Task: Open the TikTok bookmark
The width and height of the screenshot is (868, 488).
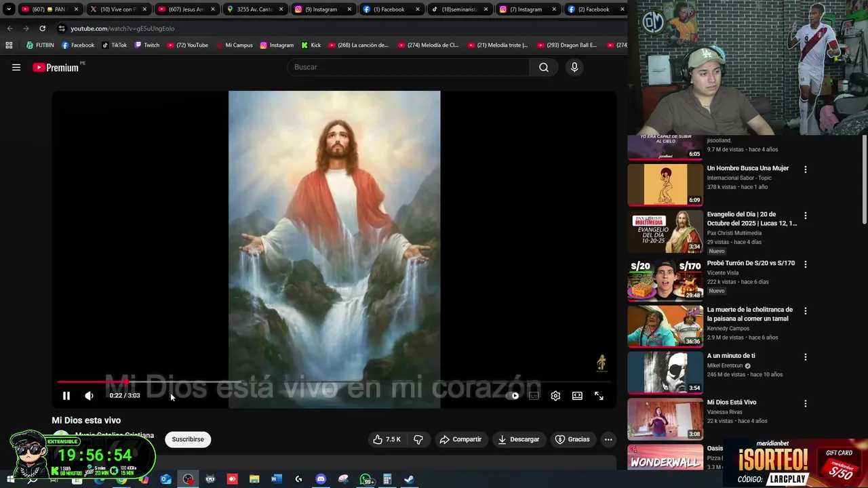Action: pos(114,45)
